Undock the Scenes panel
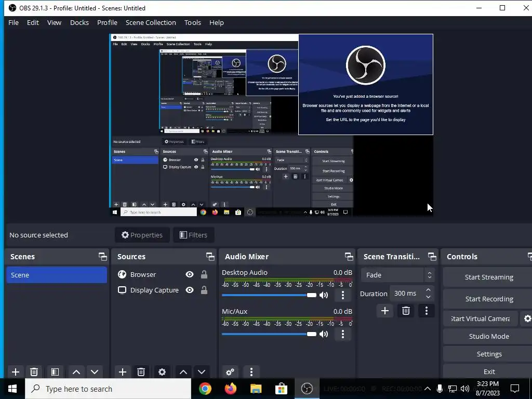532x399 pixels. pyautogui.click(x=102, y=257)
